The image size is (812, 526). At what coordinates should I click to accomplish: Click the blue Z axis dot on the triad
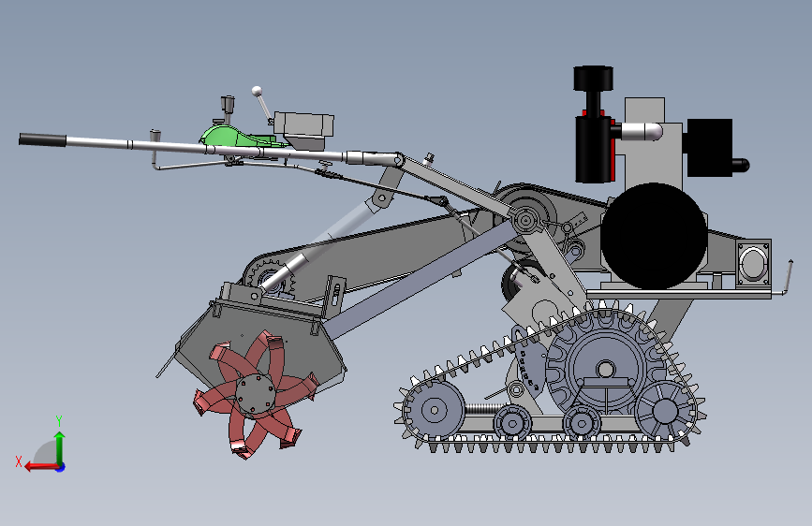61,467
